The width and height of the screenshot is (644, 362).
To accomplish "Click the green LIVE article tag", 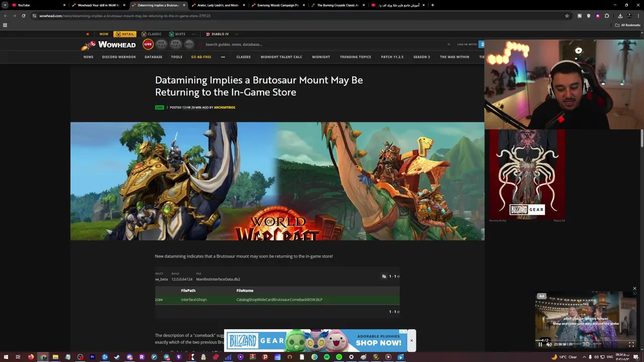I will click(x=159, y=108).
